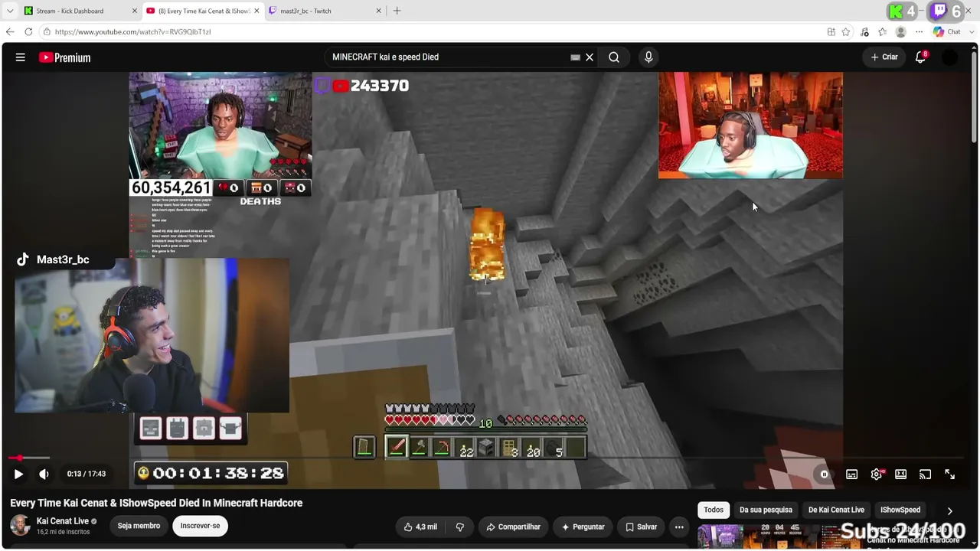Select the Todos filter chip
This screenshot has width=980, height=551.
714,510
